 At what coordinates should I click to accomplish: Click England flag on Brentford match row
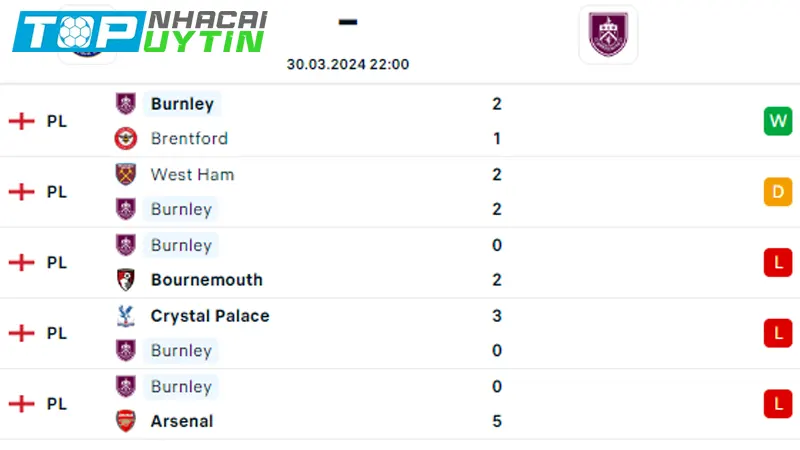pos(21,121)
